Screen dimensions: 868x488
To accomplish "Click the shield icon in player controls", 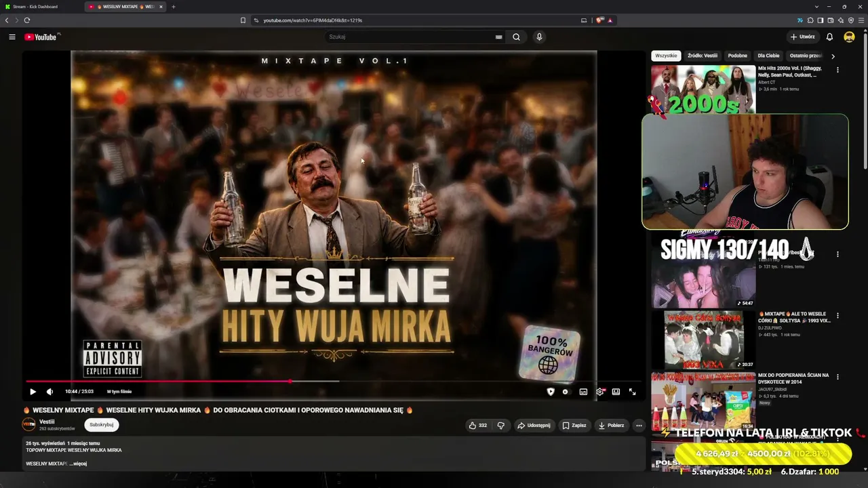I will tap(550, 392).
